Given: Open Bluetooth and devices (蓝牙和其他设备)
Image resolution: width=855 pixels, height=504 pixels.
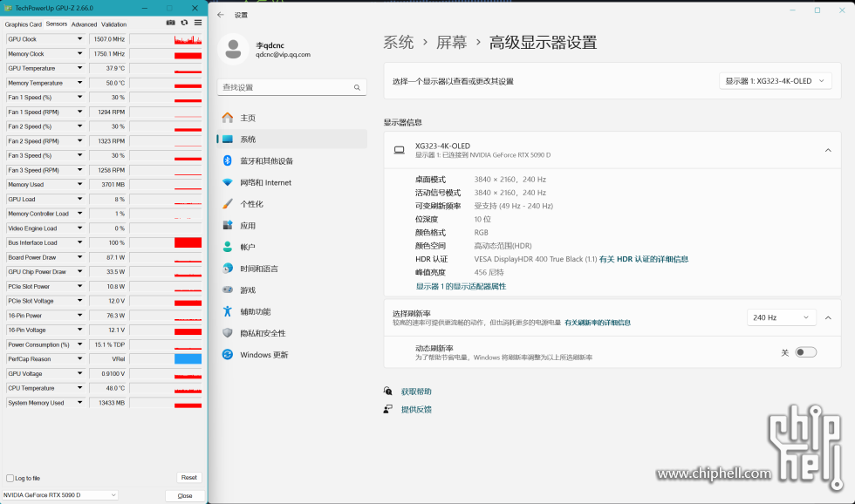Looking at the screenshot, I should 291,160.
